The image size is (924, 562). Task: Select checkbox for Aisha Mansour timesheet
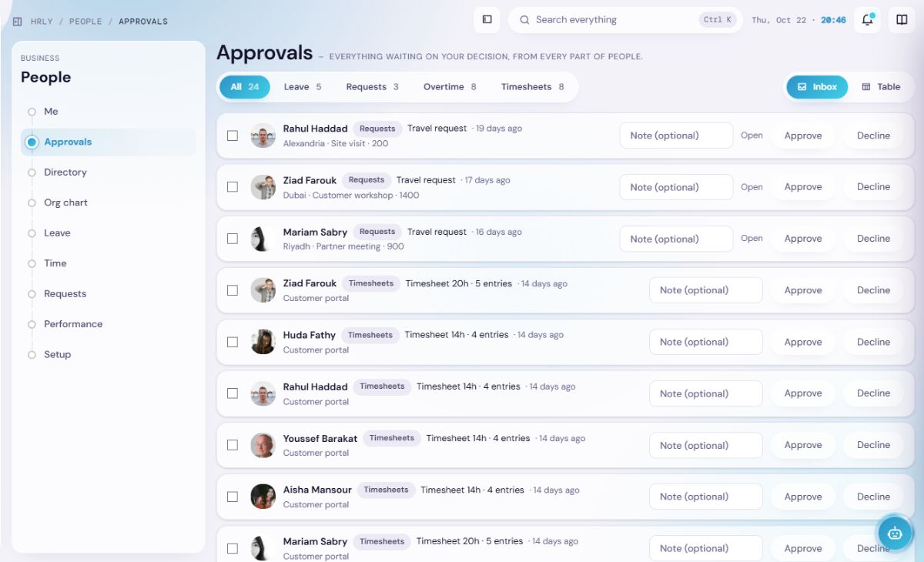[x=233, y=497]
